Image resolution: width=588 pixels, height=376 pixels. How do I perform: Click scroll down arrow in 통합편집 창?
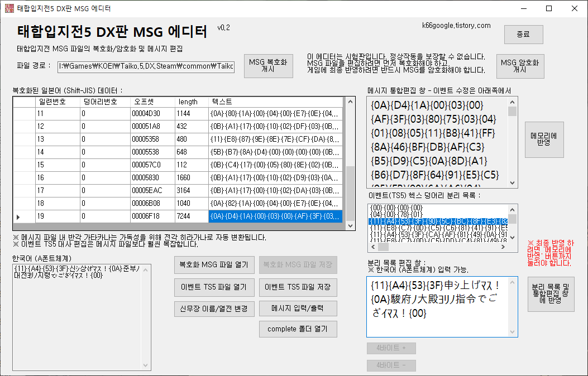pos(512,183)
